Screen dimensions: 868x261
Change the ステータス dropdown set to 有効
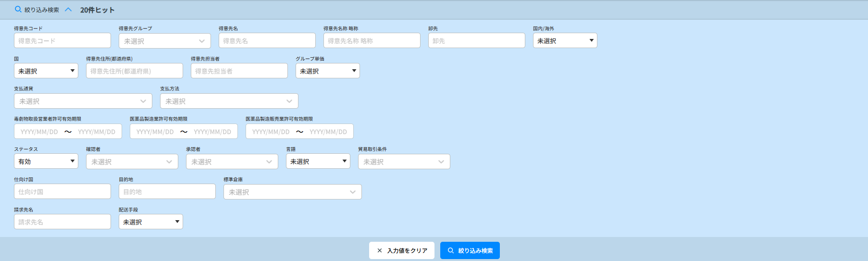click(x=46, y=162)
